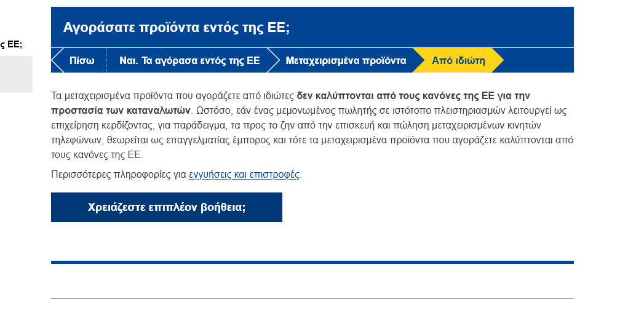Return to 'Ναι. Τα αγόρασα εντός της ΕΕ' step
The height and width of the screenshot is (321, 644).
tap(189, 61)
